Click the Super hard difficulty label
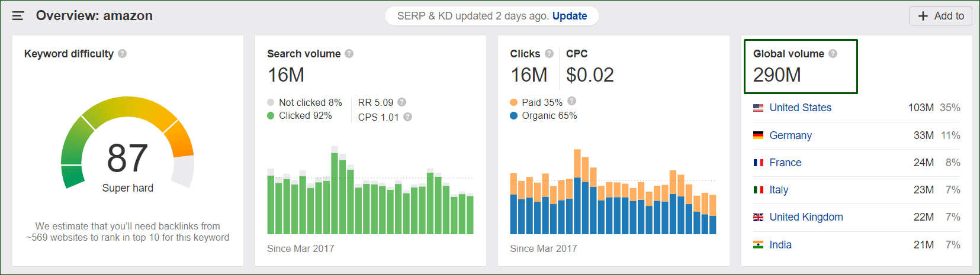Screen dimensions: 980x275 (127, 188)
